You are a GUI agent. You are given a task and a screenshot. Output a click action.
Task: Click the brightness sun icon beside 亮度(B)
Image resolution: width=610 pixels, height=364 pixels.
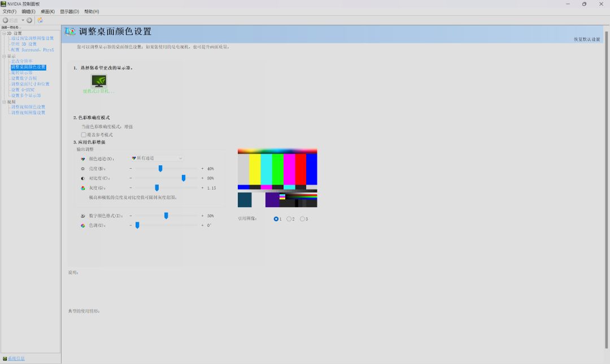click(x=83, y=169)
